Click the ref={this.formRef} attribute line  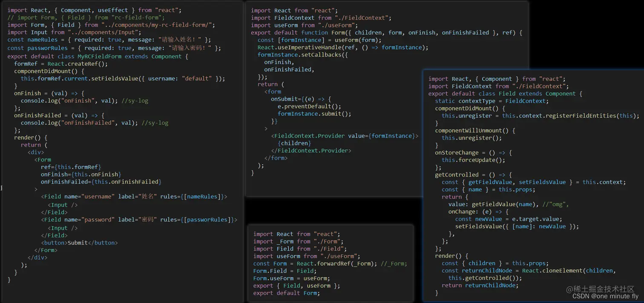pyautogui.click(x=71, y=167)
